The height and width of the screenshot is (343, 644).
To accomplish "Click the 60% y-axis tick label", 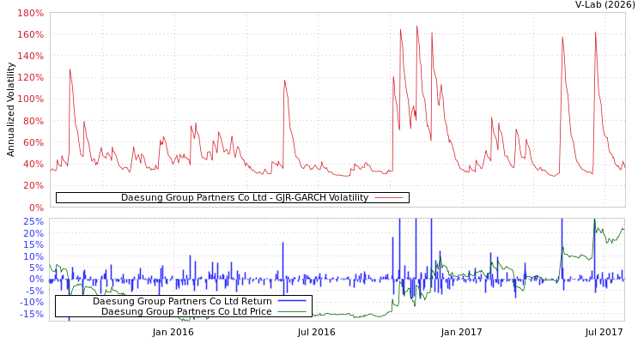I will click(x=33, y=142).
